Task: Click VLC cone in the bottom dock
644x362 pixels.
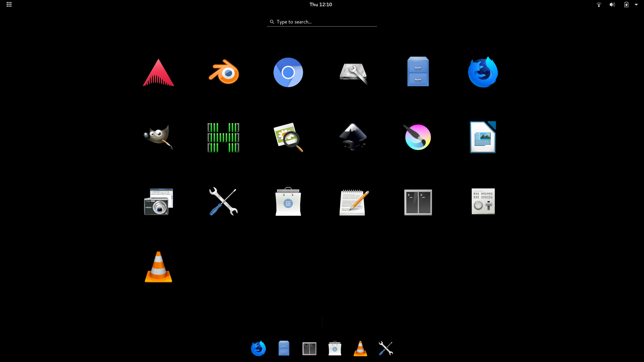Action: coord(360,348)
